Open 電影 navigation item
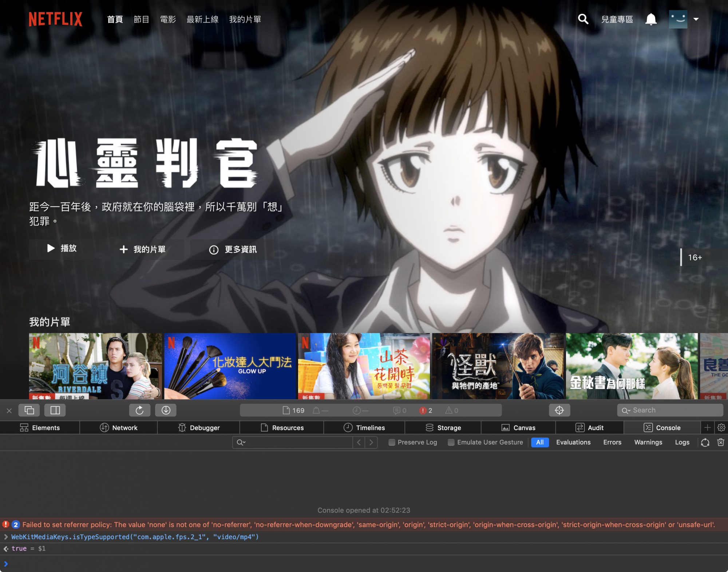The height and width of the screenshot is (572, 728). pos(168,19)
